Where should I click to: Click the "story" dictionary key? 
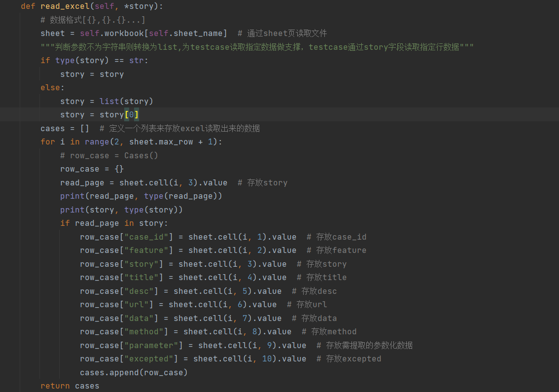pos(141,264)
